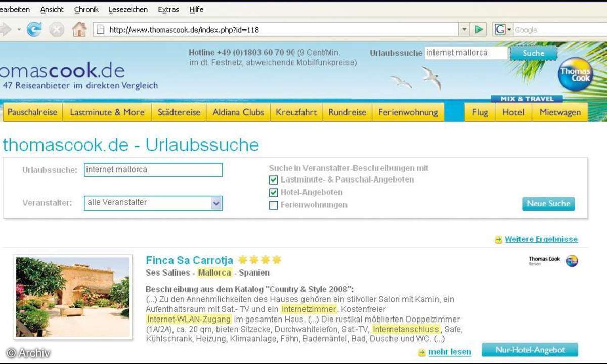The width and height of the screenshot is (607, 364).
Task: Click the header Urlaubssuche search field
Action: click(466, 53)
